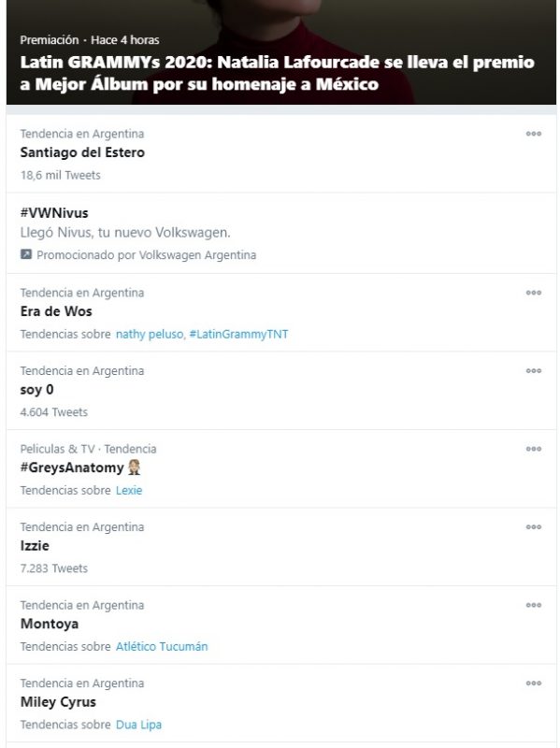Viewport: 560px width, 748px height.
Task: Open the #LatinGrammyTNT hashtag link
Action: (238, 334)
